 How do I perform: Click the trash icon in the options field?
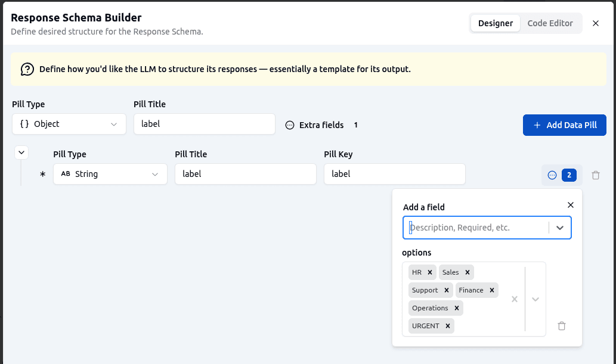(x=561, y=326)
